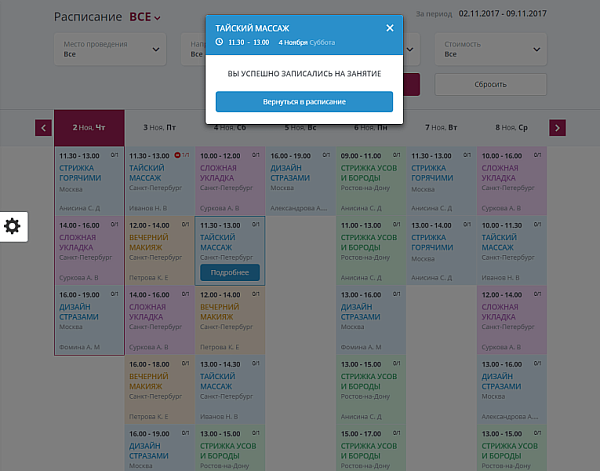Viewport: 600px width, 471px height.
Task: Click the red badge on Friday Тайский массаж
Action: point(177,156)
